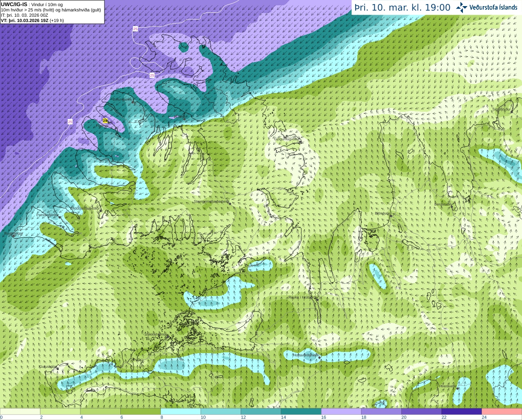The width and height of the screenshot is (522, 420).
Task: Click the legend tick label 24
Action: pyautogui.click(x=484, y=417)
